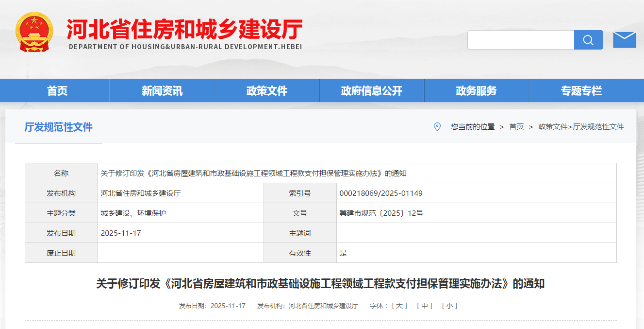644x329 pixels.
Task: Set font size to medium 中
Action: 425,306
